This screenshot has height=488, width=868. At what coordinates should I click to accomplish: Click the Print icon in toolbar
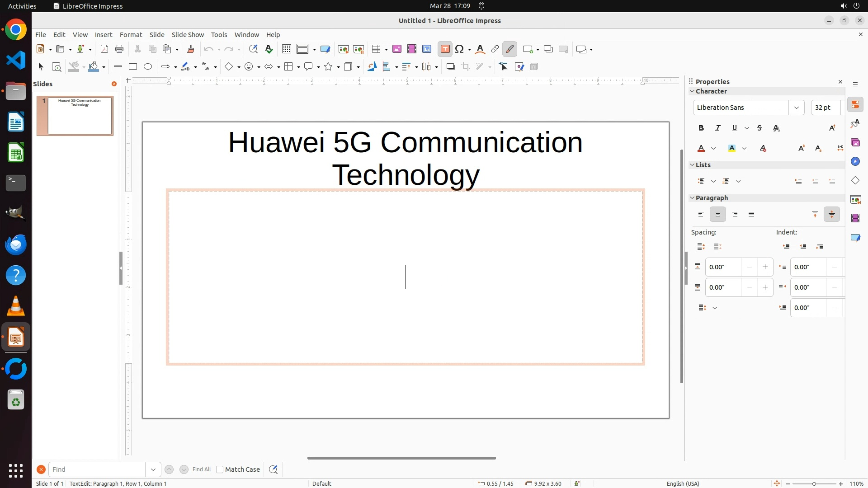point(119,49)
